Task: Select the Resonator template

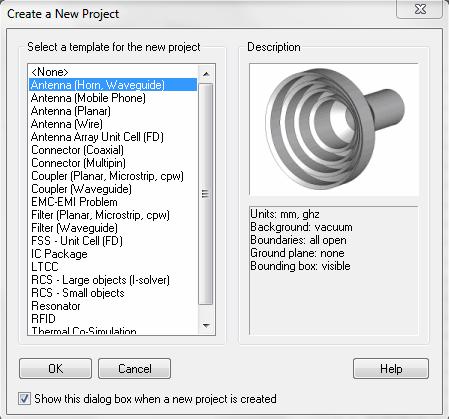Action: tap(113, 306)
